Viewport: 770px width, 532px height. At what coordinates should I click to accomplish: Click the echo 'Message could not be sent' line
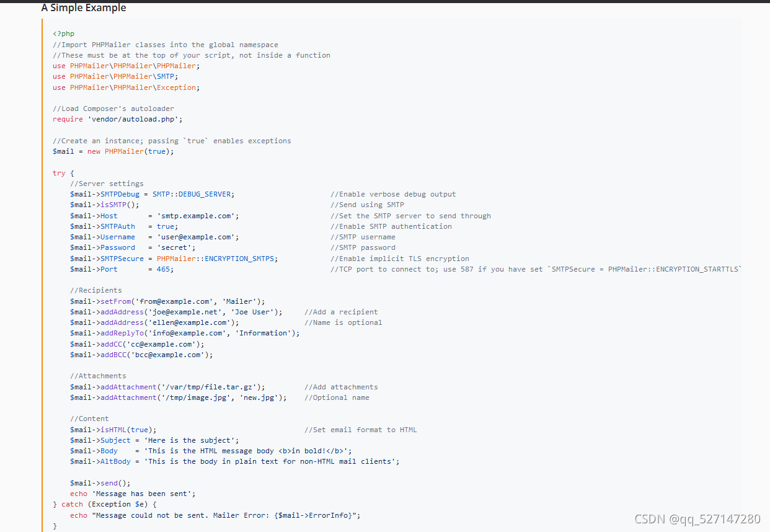215,515
